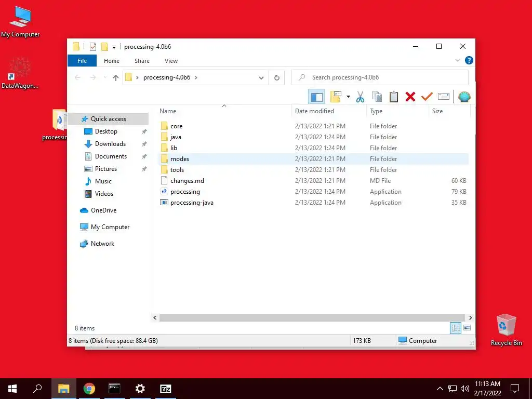
Task: Sort by Date modified column header
Action: [329, 111]
